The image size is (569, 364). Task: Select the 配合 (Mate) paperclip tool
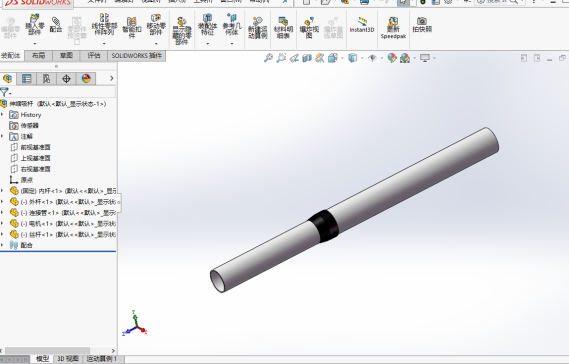click(x=56, y=25)
